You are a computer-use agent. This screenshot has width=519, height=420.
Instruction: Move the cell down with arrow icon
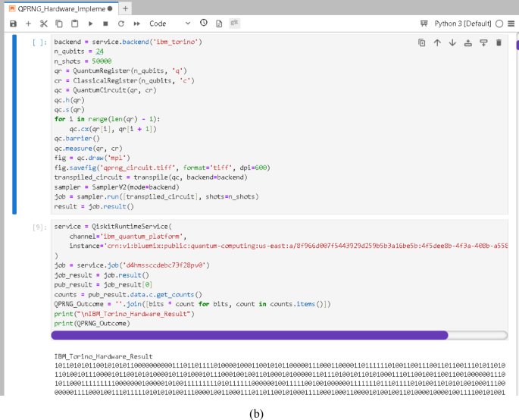[452, 42]
